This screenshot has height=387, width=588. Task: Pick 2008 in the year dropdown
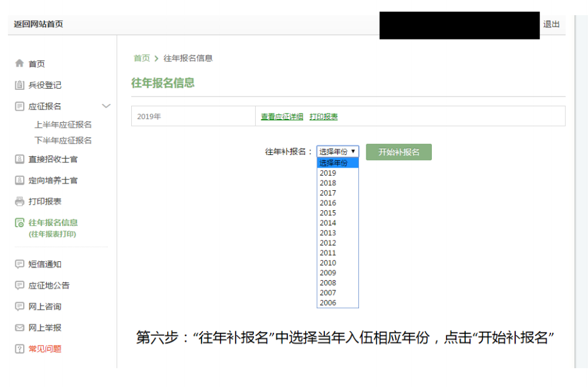[338, 283]
